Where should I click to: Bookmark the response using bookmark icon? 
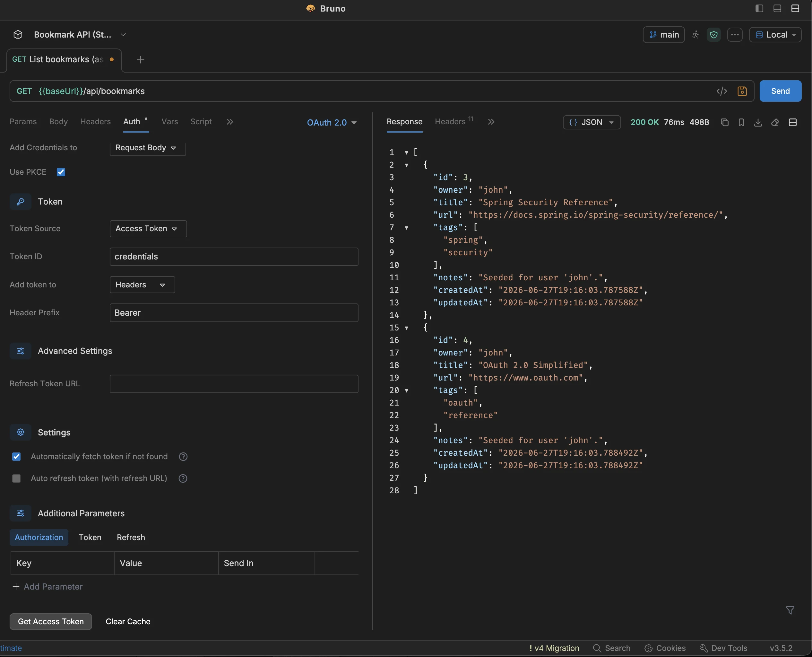[741, 123]
